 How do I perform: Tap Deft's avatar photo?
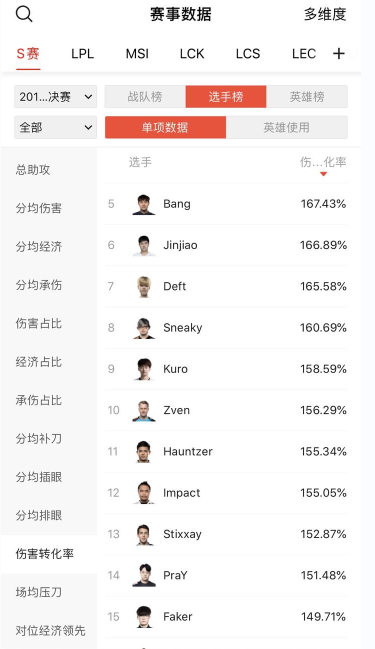click(144, 286)
